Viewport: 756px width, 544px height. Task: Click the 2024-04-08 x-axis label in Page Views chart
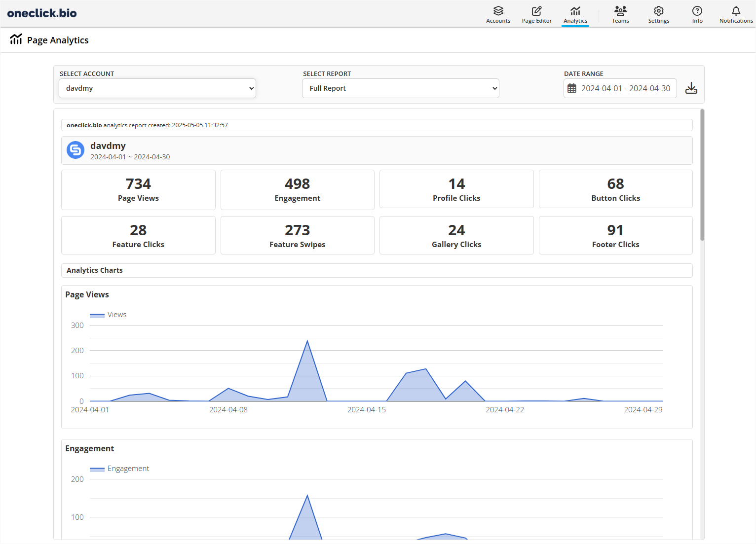pyautogui.click(x=228, y=410)
